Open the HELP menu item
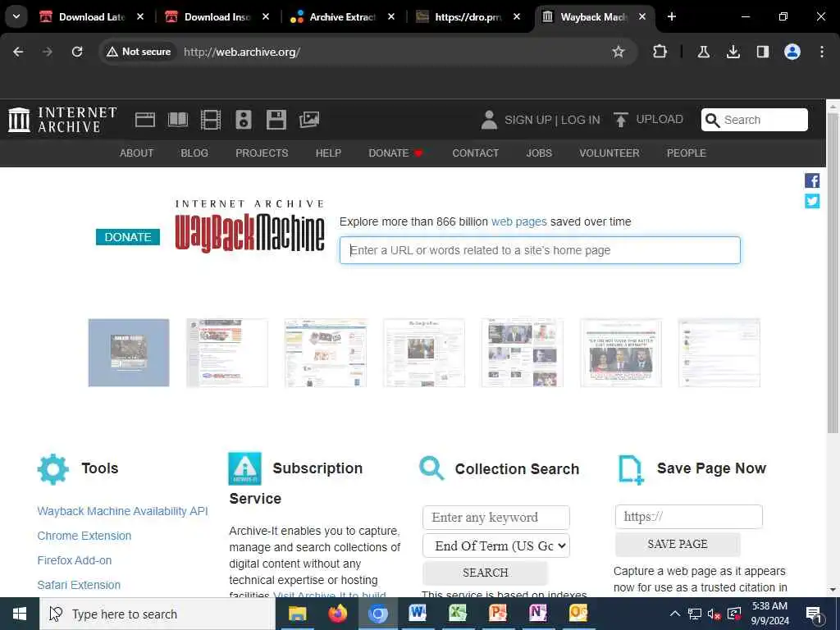840x630 pixels. pos(328,153)
